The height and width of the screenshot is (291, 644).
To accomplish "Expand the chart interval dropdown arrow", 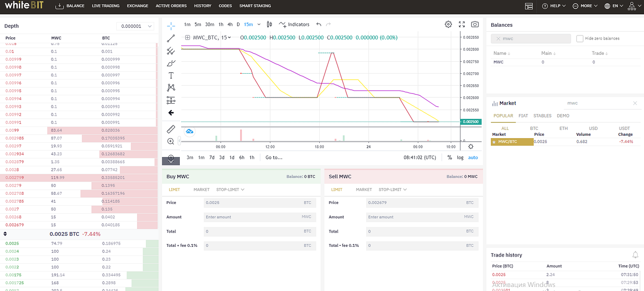I will click(x=259, y=24).
